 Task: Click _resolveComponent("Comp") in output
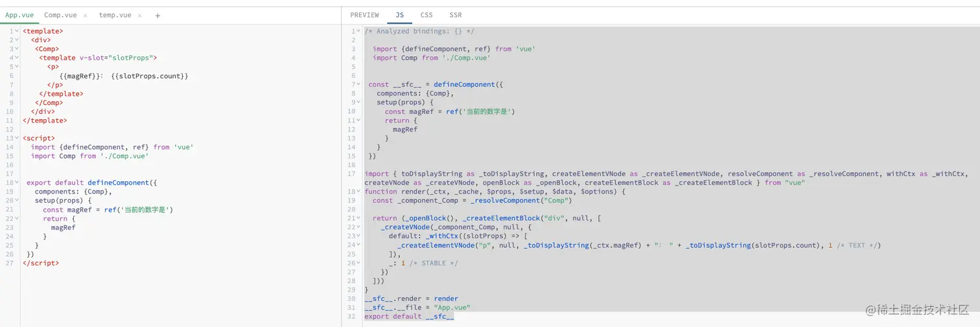tap(520, 201)
